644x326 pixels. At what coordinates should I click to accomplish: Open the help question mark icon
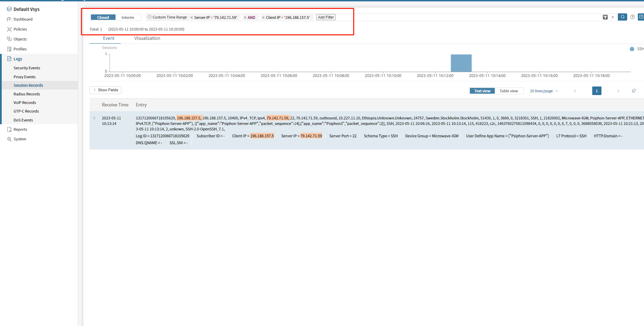pyautogui.click(x=632, y=17)
